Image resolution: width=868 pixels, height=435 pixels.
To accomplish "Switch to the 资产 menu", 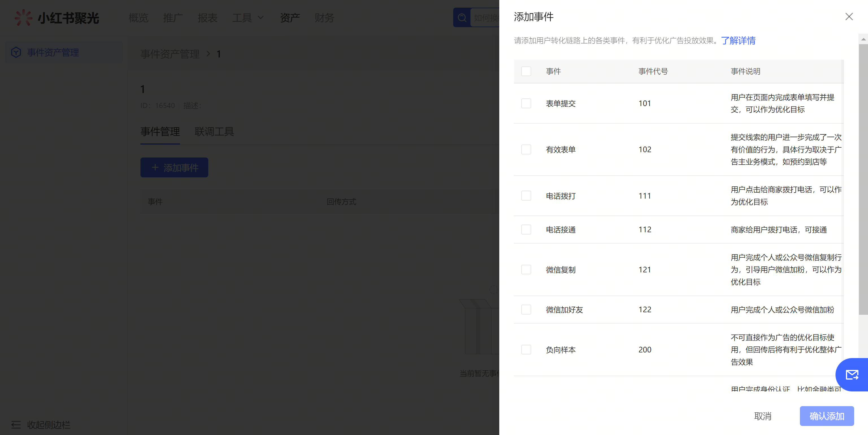I will click(290, 18).
